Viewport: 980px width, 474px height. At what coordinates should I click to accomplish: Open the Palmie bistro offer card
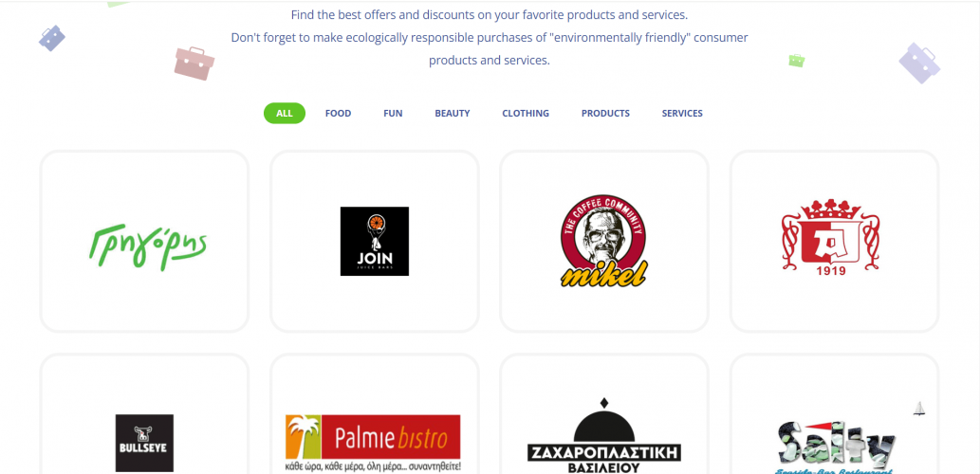click(375, 414)
